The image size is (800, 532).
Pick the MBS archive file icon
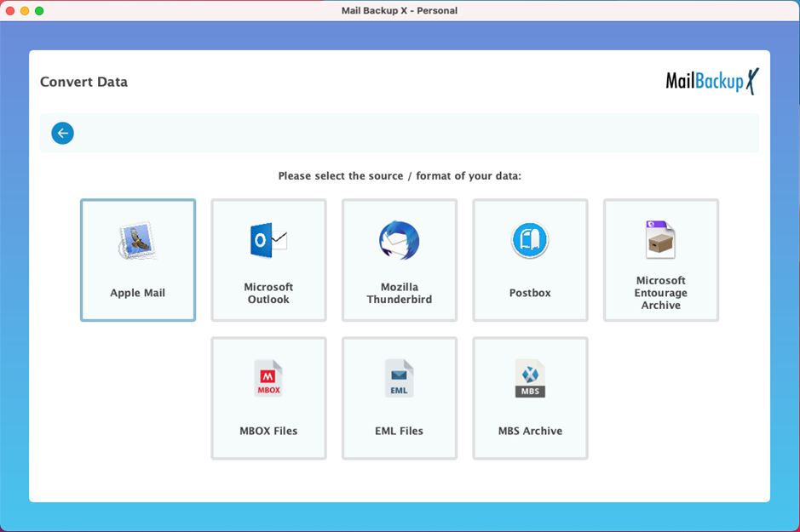(x=530, y=378)
